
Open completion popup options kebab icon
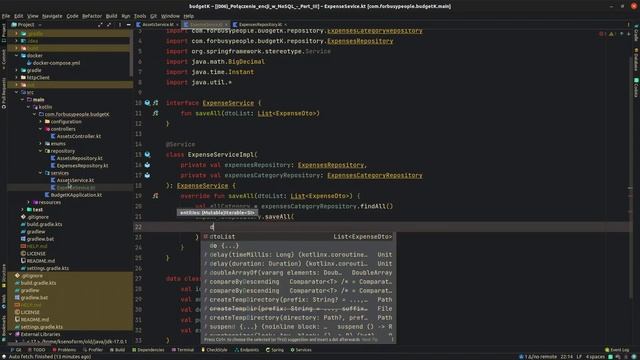click(392, 340)
